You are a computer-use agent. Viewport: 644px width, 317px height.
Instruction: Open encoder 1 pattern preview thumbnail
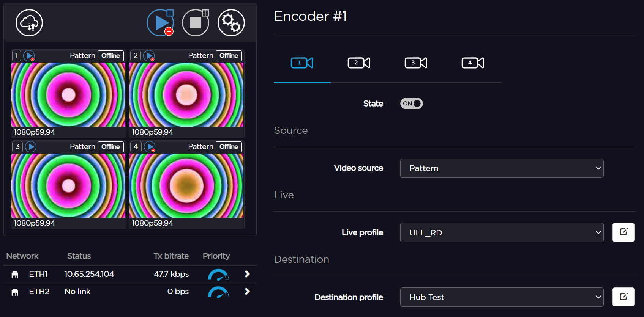[x=68, y=94]
